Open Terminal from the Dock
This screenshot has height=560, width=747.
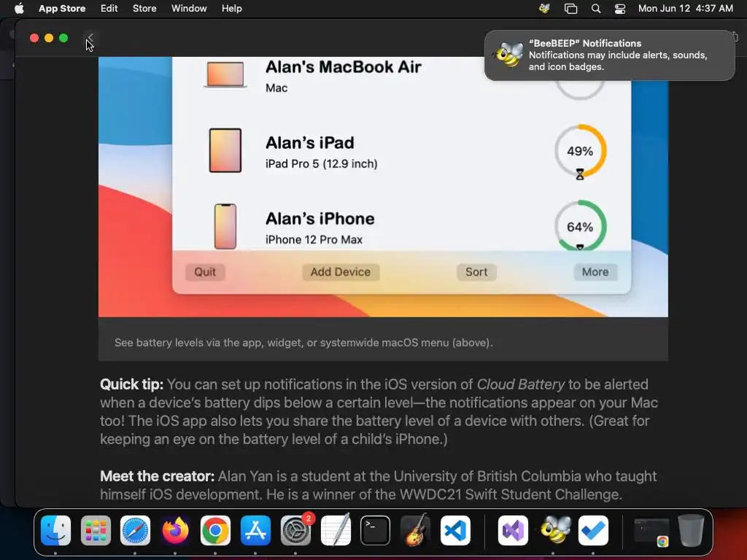(x=376, y=530)
